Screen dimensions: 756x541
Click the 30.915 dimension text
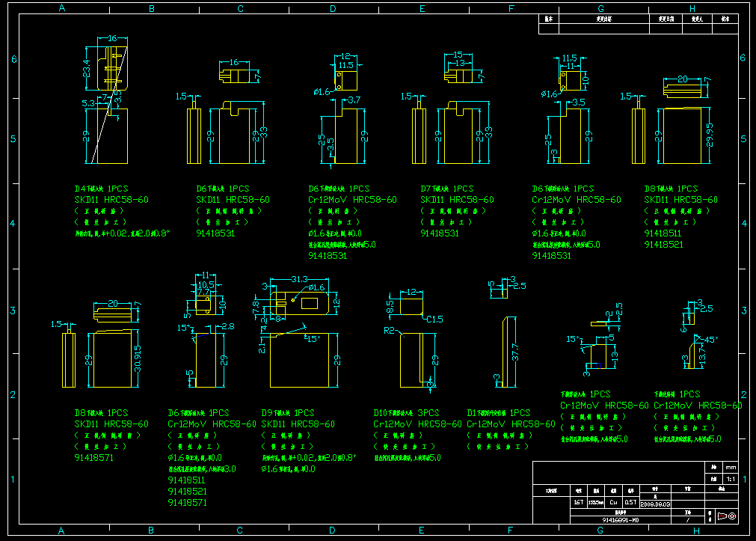(x=138, y=359)
